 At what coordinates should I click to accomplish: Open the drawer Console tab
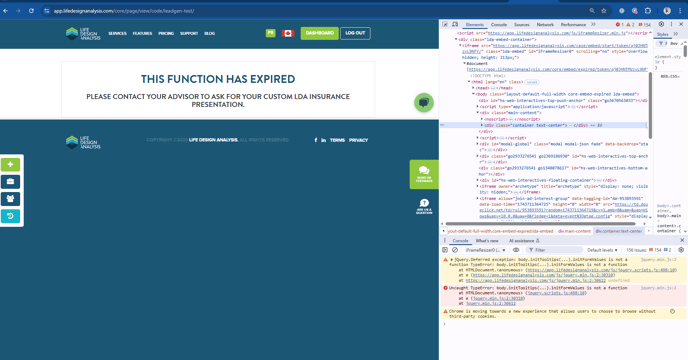460,241
